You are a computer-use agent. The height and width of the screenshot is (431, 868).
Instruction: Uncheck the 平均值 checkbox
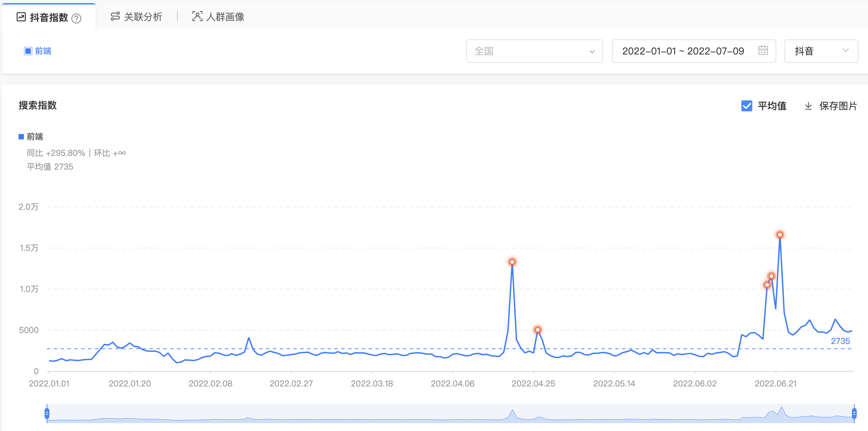(746, 106)
